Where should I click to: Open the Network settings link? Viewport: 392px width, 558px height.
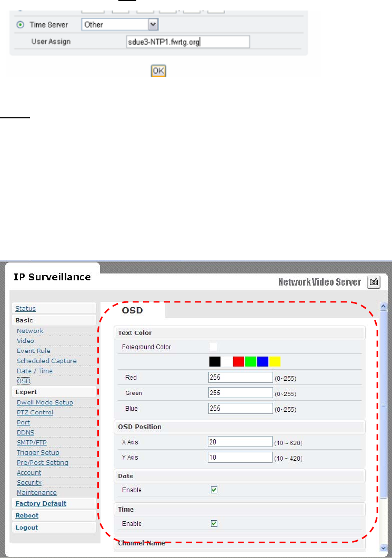pyautogui.click(x=30, y=331)
